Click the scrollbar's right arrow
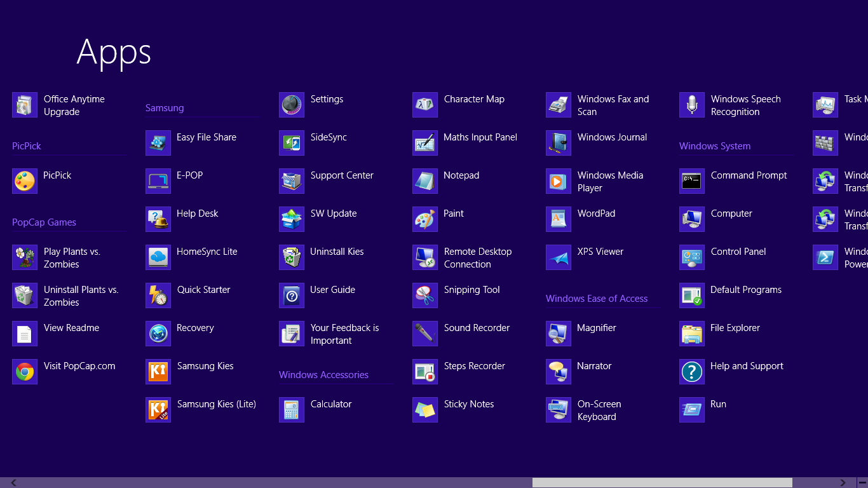 coord(843,483)
